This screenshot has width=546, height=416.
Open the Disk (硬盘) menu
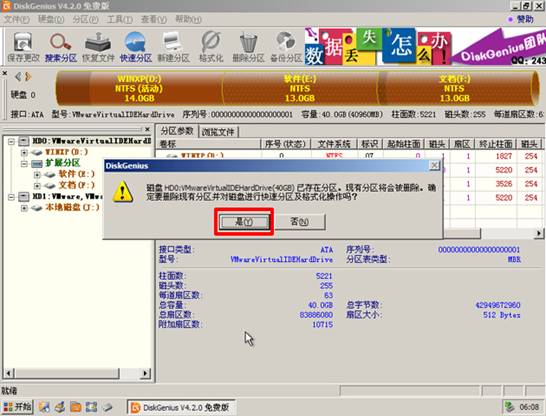tap(51, 19)
